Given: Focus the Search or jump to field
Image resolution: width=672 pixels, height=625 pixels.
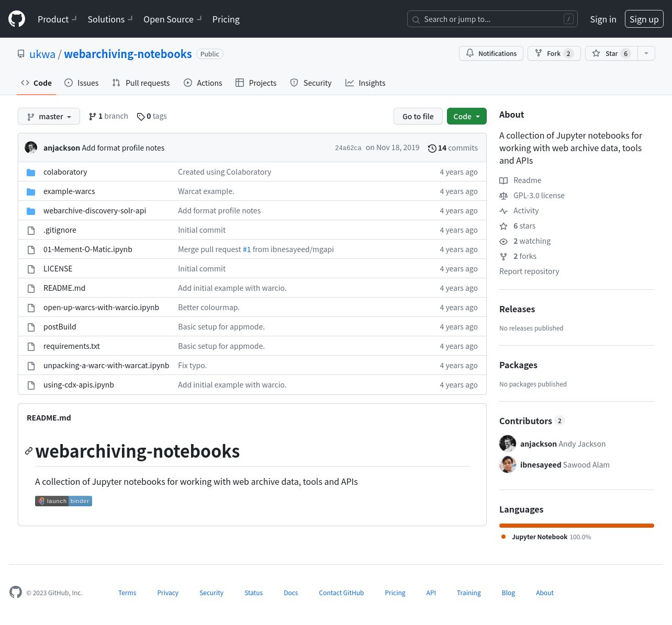Looking at the screenshot, I should pos(492,19).
